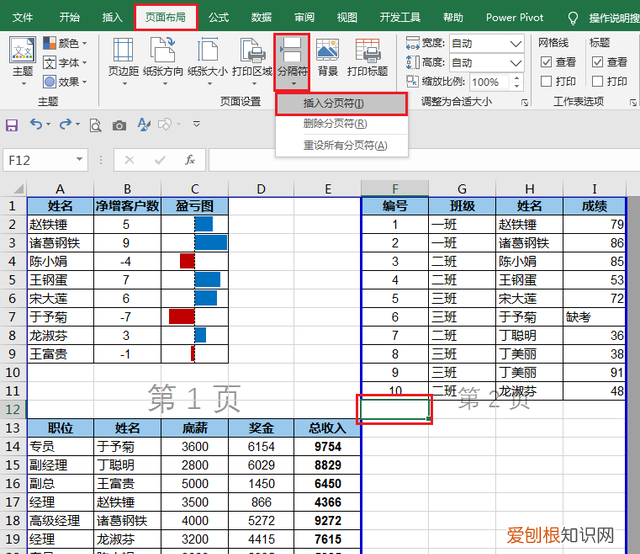Click the insert function fx icon

[x=190, y=160]
